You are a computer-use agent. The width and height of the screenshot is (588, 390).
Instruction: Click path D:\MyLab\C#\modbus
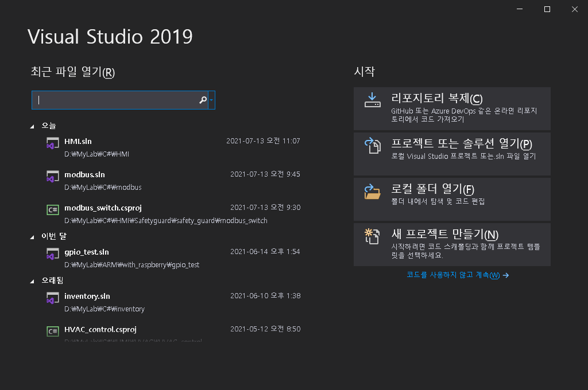[103, 188]
